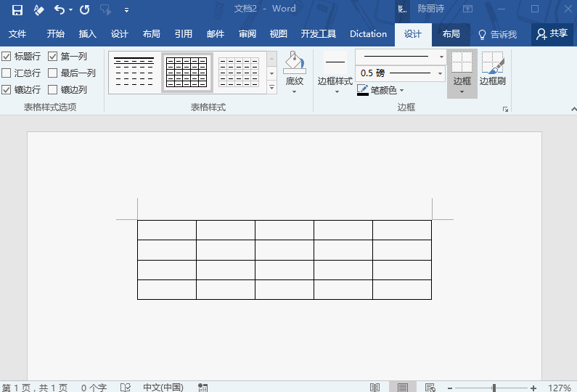The height and width of the screenshot is (392, 577).
Task: Enable the 汇总行 checkbox
Action: point(7,73)
